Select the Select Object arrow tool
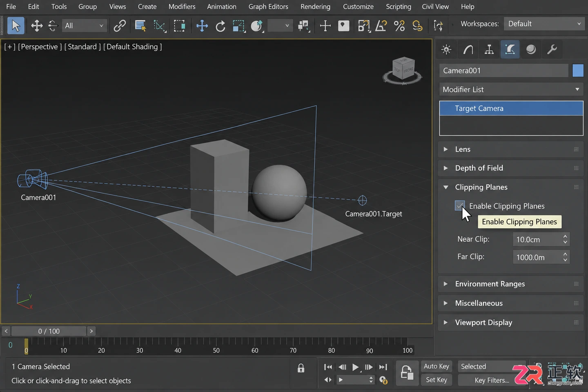This screenshot has height=392, width=588. (x=16, y=26)
